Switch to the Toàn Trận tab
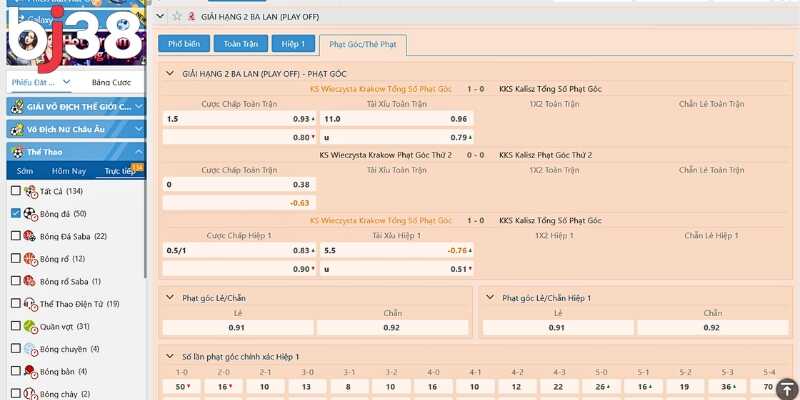Viewport: 800px width, 400px height. 240,45
